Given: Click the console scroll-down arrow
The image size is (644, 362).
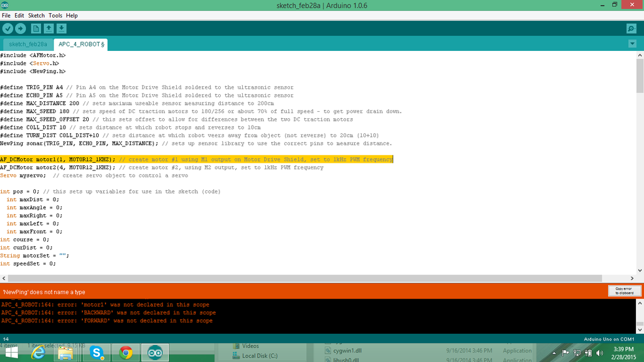Looking at the screenshot, I should (640, 329).
